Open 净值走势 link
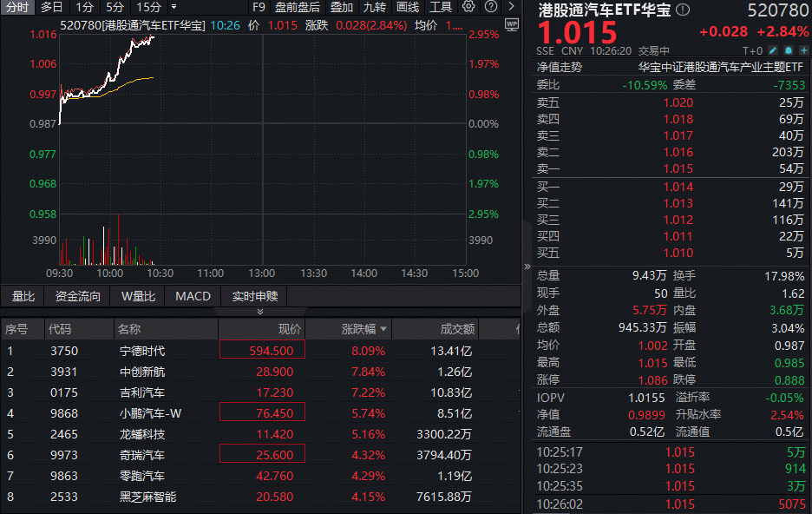This screenshot has width=812, height=514. pyautogui.click(x=560, y=67)
